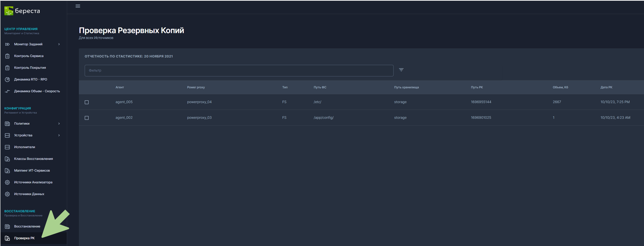
Task: Go to Источники Данных page
Action: 29,194
